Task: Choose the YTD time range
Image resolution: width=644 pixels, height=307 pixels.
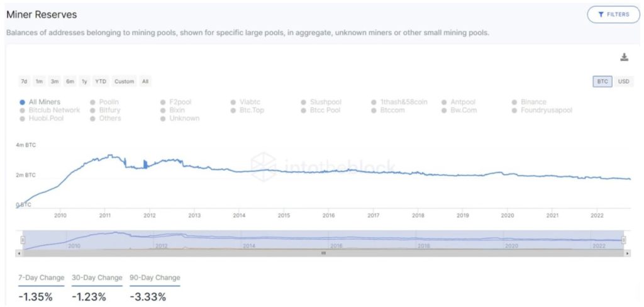Action: tap(101, 81)
